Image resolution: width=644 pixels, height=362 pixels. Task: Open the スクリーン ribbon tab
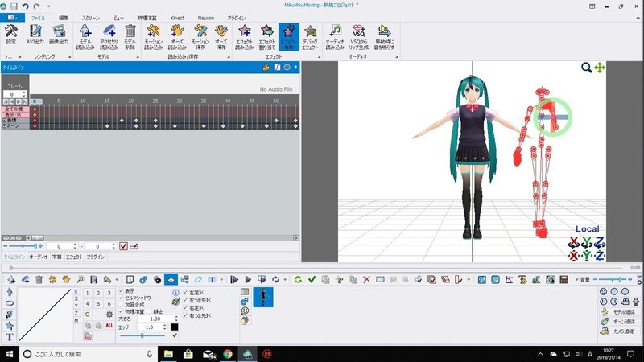91,18
